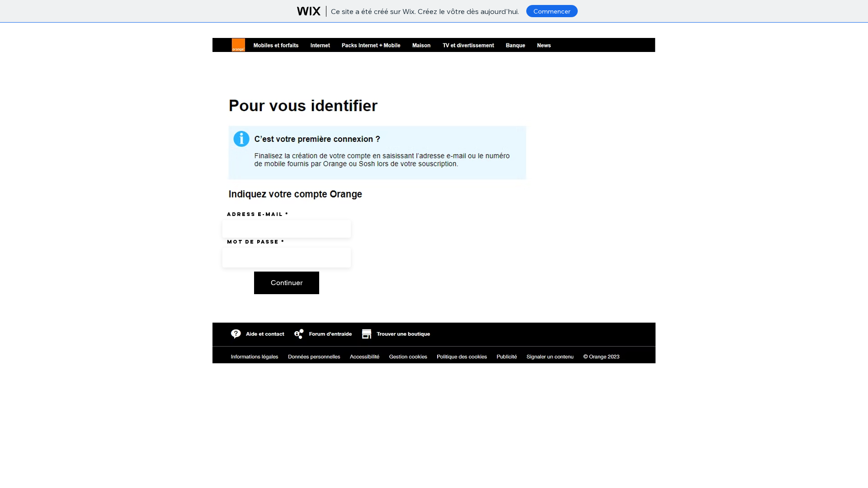Open Données personnelles footer link
The height and width of the screenshot is (488, 868).
[314, 357]
